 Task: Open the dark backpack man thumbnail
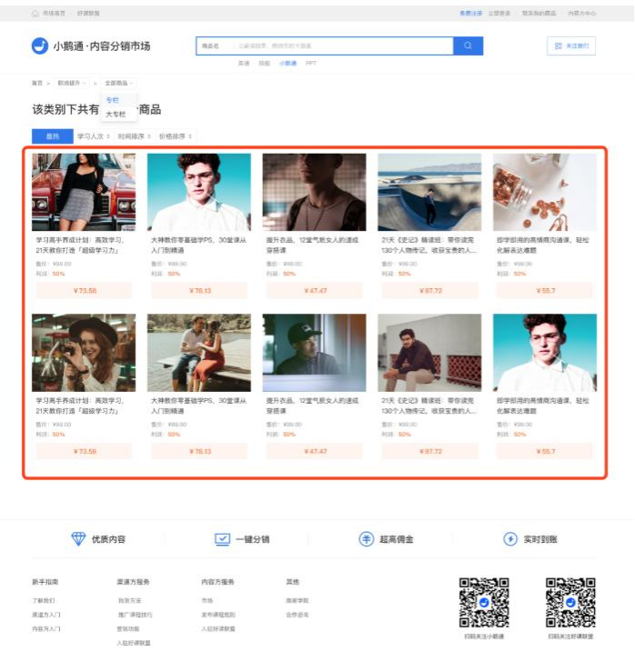coord(314,193)
